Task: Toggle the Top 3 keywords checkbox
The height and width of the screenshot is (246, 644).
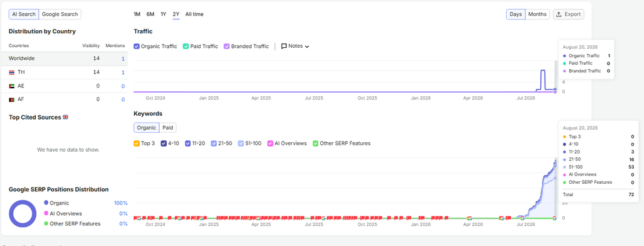Action: pyautogui.click(x=136, y=143)
